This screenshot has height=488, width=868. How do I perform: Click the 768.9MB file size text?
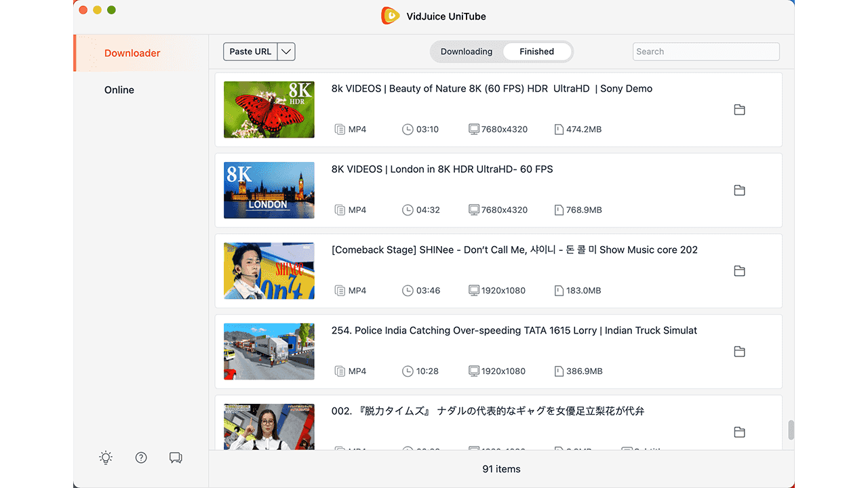point(584,210)
